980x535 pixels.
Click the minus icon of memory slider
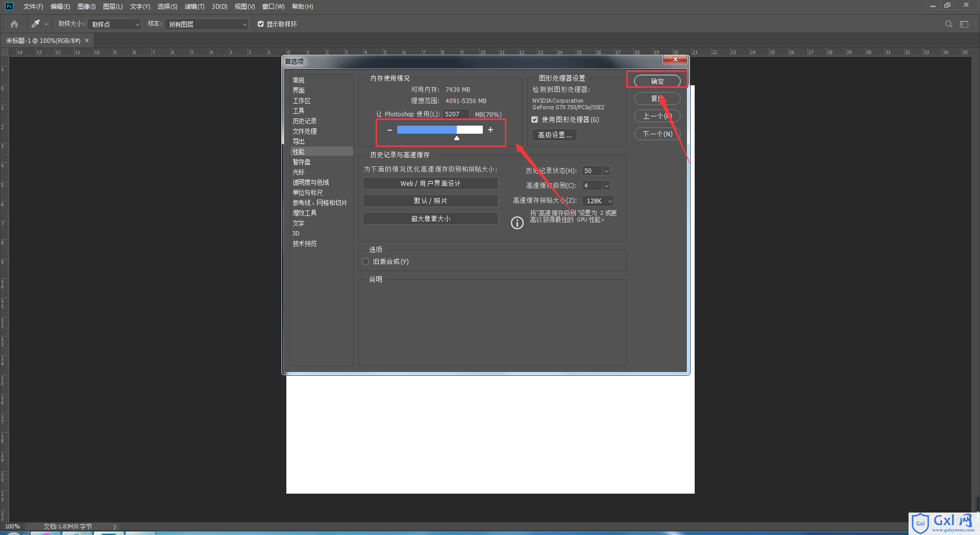(x=389, y=130)
